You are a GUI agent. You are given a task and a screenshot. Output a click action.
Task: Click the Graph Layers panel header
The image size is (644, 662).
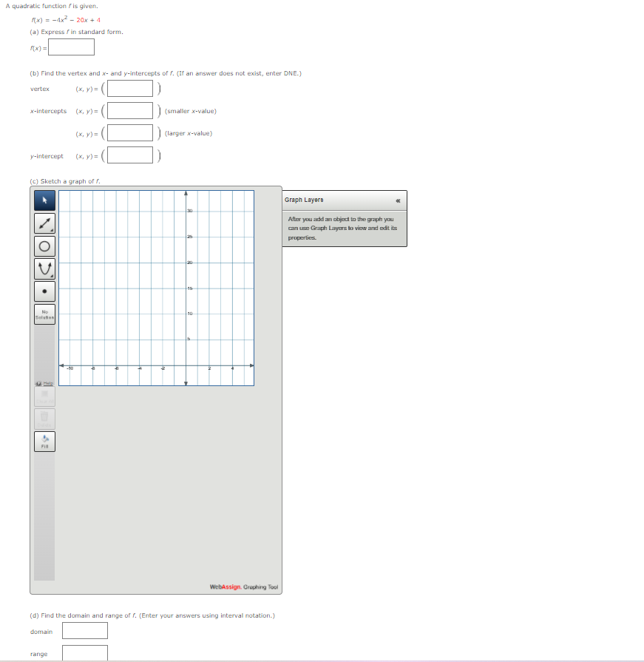click(333, 200)
